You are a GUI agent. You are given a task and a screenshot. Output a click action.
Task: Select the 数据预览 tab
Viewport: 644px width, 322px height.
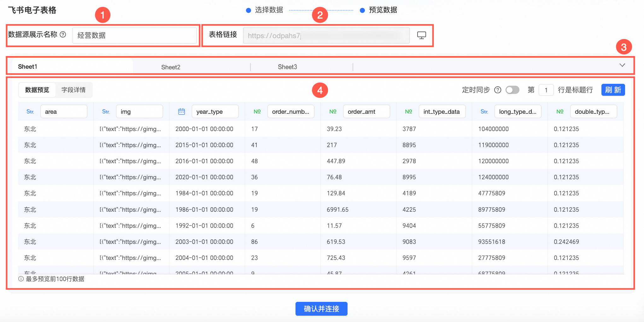(37, 90)
